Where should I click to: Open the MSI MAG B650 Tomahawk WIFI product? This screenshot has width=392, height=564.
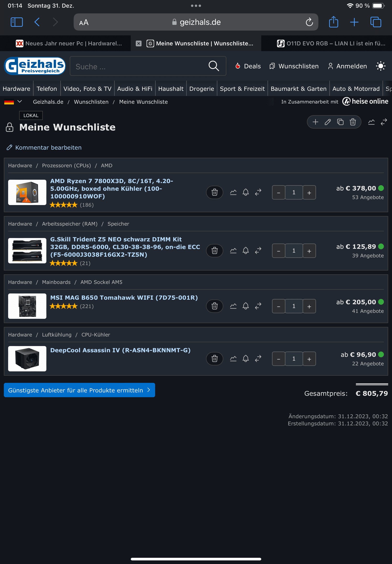(x=124, y=298)
